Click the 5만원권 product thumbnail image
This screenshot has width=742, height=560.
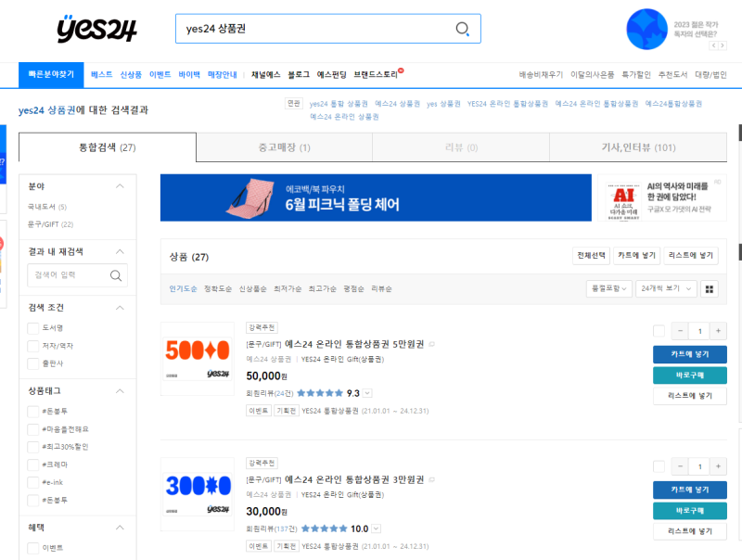click(x=198, y=352)
